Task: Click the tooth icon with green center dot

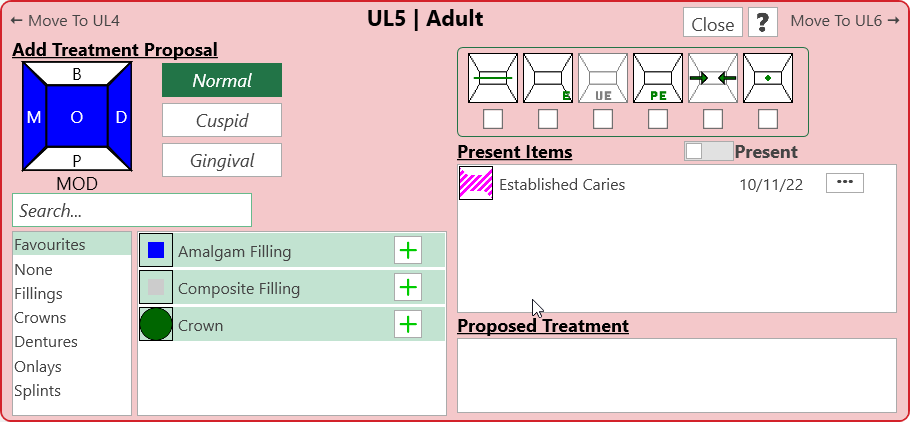Action: point(767,78)
